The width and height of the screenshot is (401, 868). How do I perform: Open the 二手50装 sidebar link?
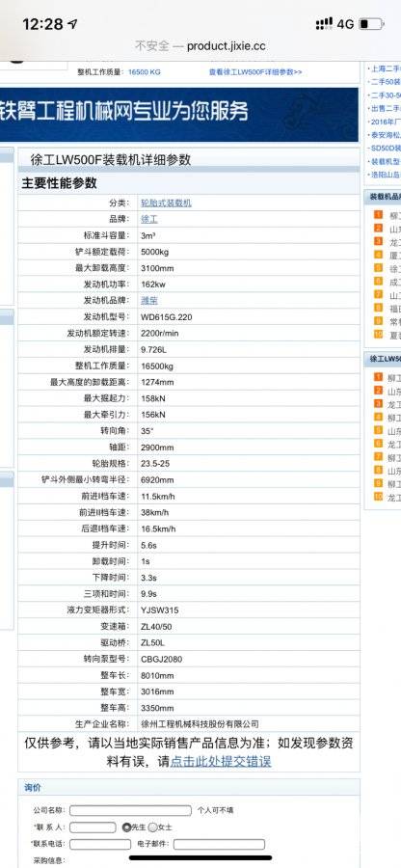385,82
